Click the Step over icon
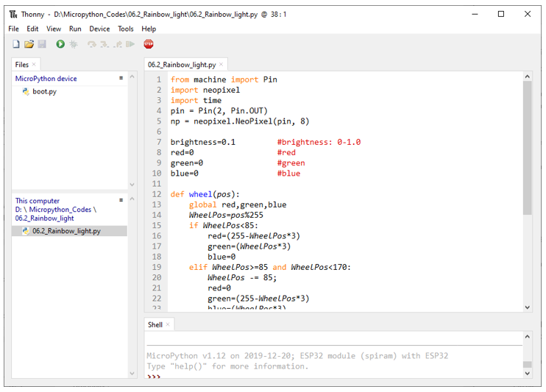The image size is (546, 392). [x=92, y=44]
